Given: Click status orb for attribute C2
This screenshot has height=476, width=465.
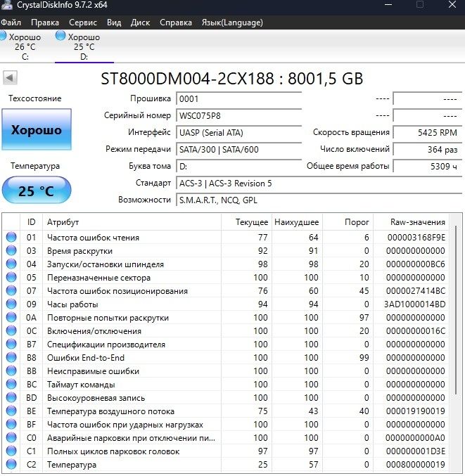Looking at the screenshot, I should pos(11,464).
